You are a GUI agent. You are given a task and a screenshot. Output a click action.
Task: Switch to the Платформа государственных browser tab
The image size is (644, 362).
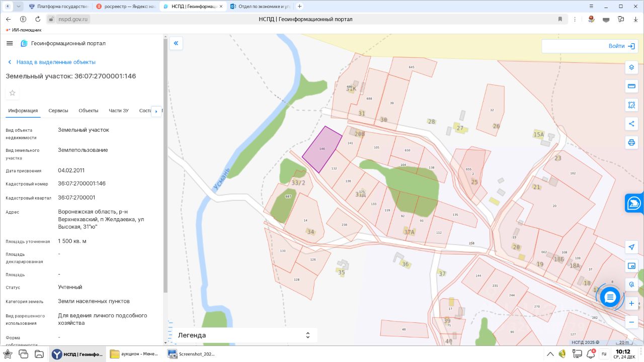[x=59, y=6]
